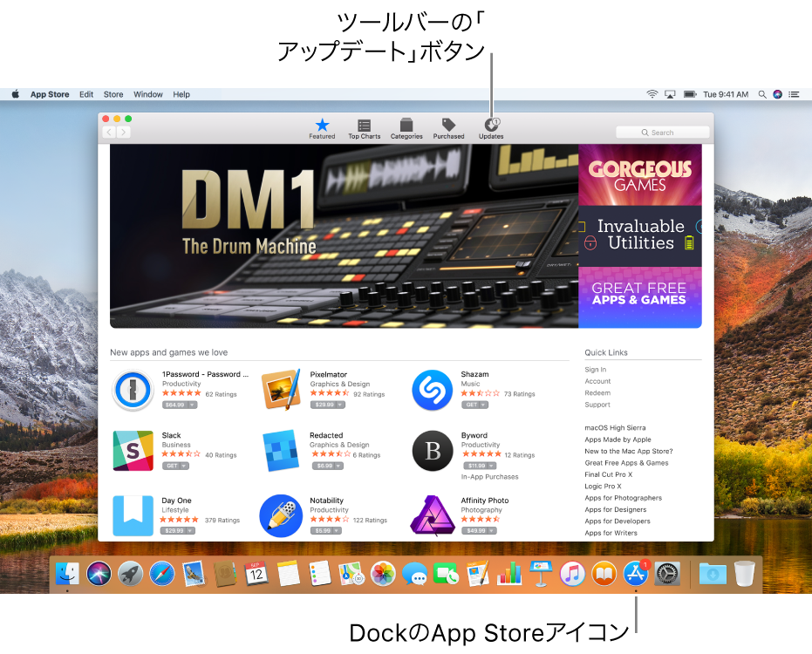Open System Preferences in the Dock
Viewport: 812px width, 654px height.
667,574
